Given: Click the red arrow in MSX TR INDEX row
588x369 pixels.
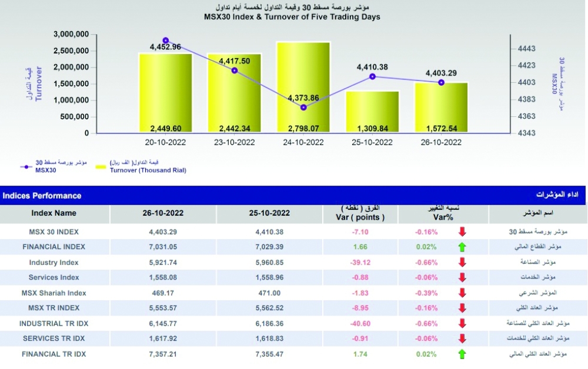Looking at the screenshot, I should coord(462,308).
